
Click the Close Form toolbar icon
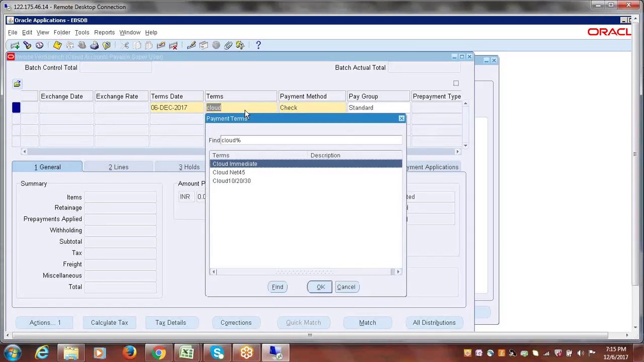coord(107,45)
